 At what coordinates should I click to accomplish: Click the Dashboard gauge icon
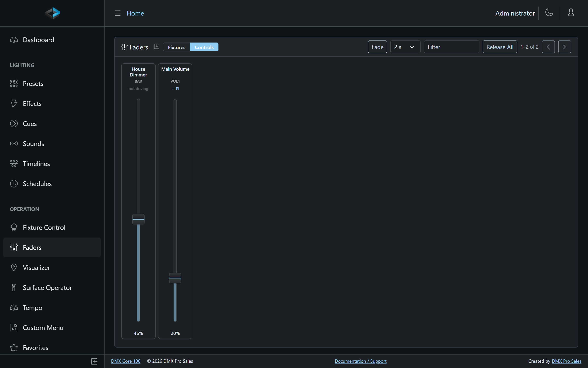[14, 40]
